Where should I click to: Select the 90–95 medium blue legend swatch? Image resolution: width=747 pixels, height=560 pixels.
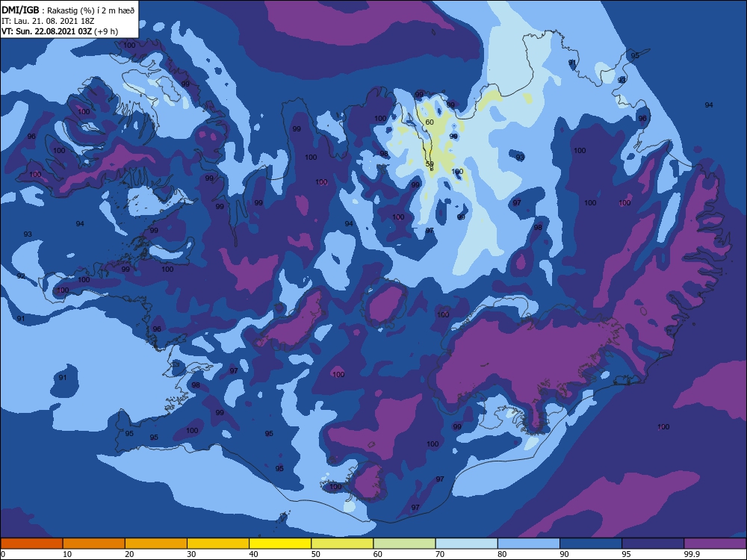pyautogui.click(x=591, y=544)
